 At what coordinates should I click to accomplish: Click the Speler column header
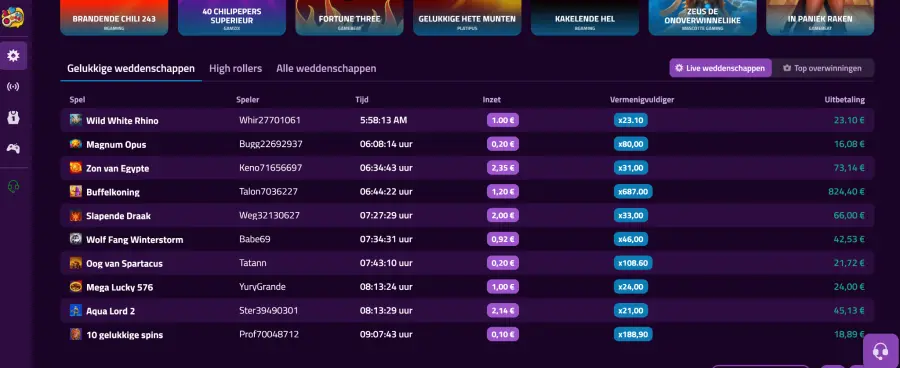point(247,100)
